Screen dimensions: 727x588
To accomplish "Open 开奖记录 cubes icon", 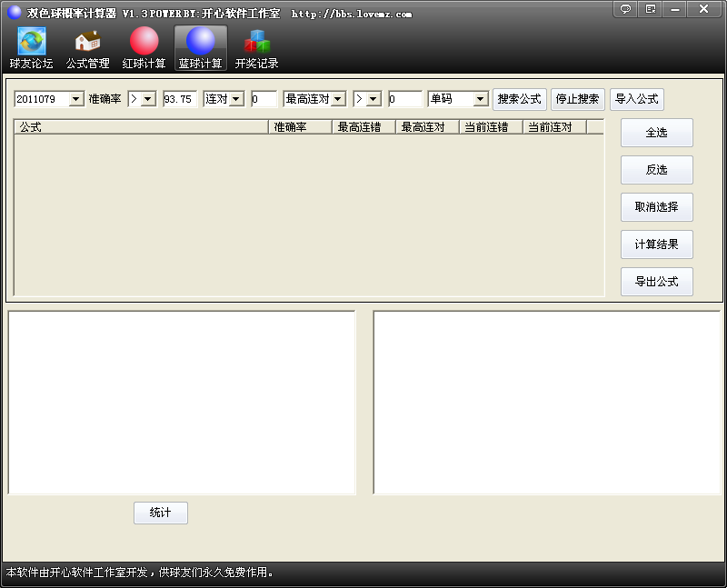I will tap(256, 48).
